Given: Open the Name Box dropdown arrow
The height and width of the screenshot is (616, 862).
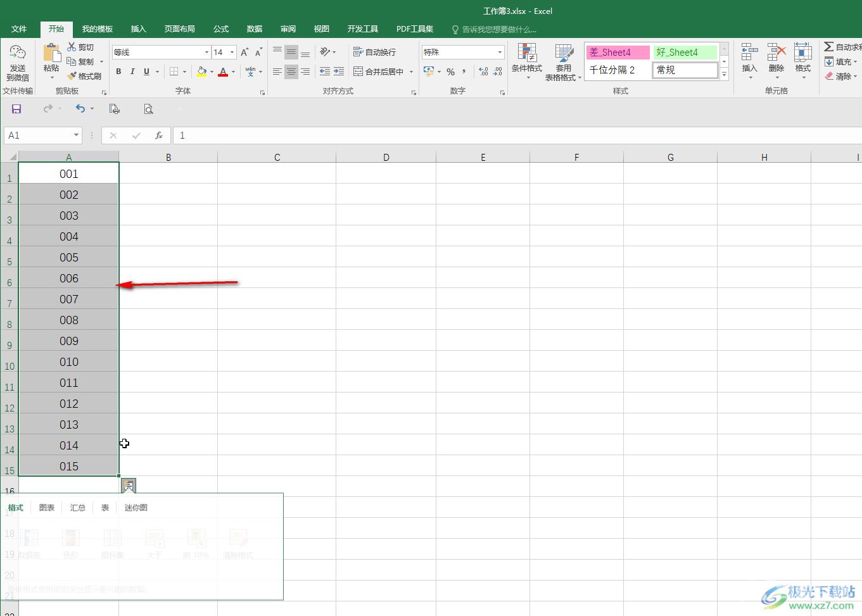Looking at the screenshot, I should click(76, 135).
